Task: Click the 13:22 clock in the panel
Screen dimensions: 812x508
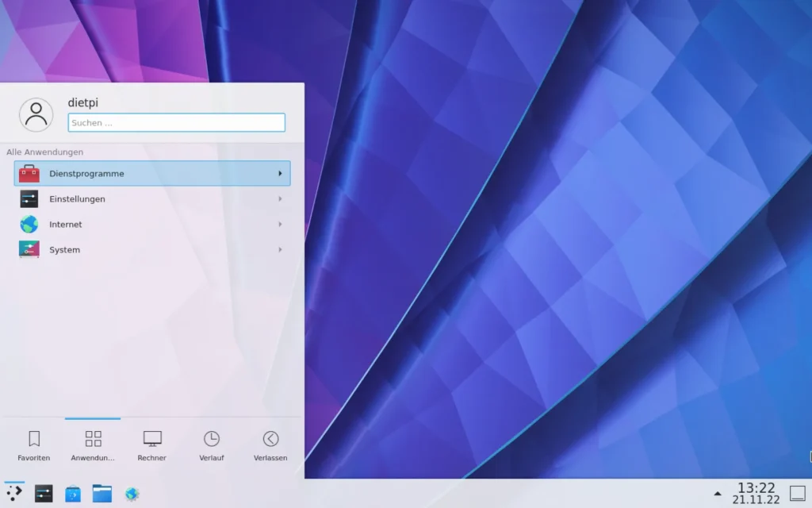Action: tap(756, 493)
